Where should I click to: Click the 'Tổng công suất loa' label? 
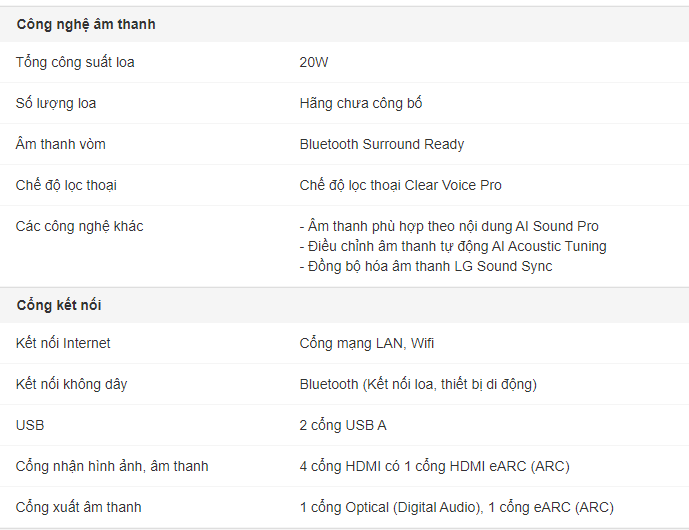point(75,62)
